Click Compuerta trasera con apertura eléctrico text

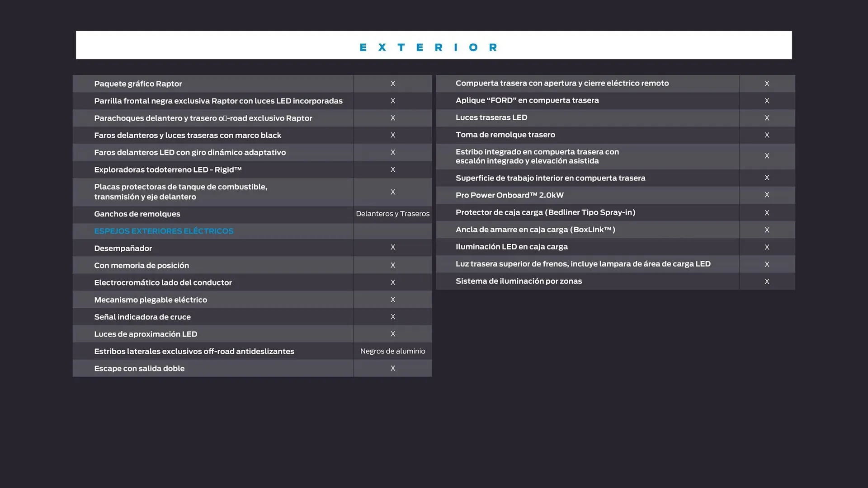tap(562, 83)
